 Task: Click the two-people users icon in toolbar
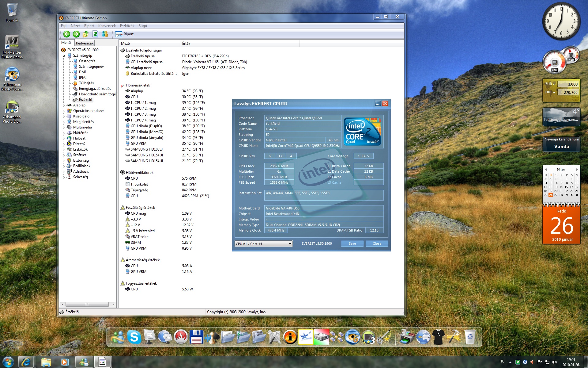coord(105,34)
